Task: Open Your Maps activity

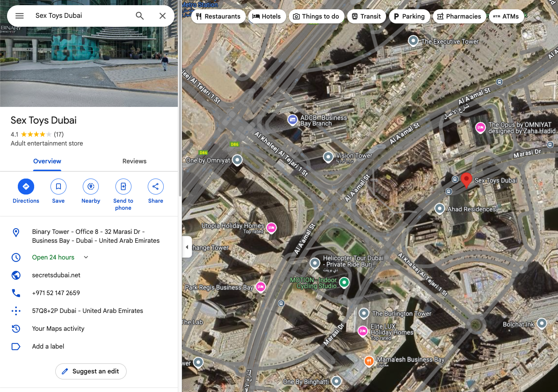Action: click(x=58, y=329)
